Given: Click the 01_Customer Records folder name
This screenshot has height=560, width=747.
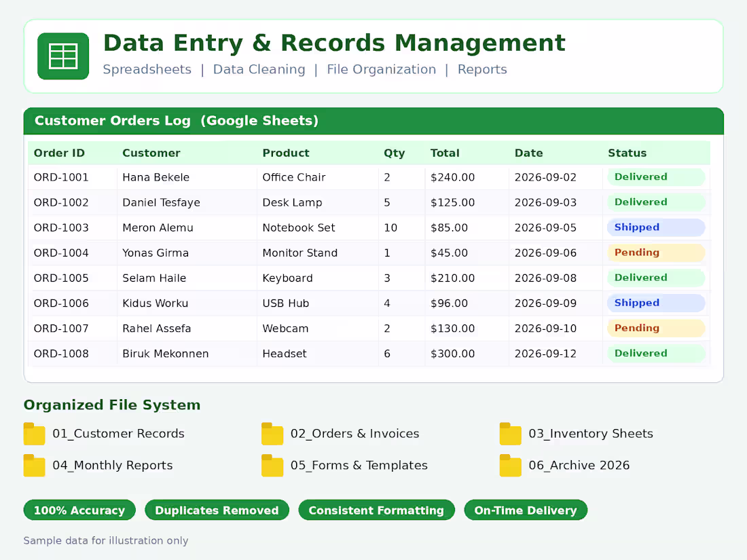Looking at the screenshot, I should point(118,434).
